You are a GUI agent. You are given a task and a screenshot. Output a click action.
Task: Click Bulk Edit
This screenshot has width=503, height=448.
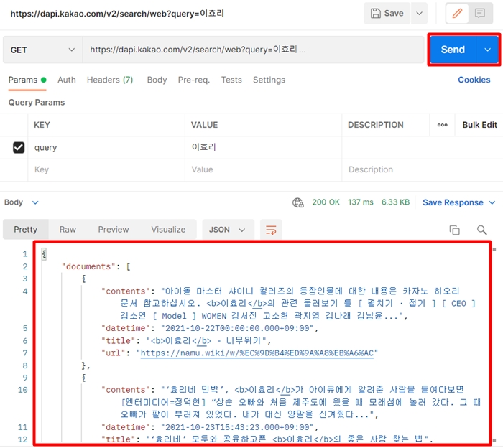tap(479, 125)
